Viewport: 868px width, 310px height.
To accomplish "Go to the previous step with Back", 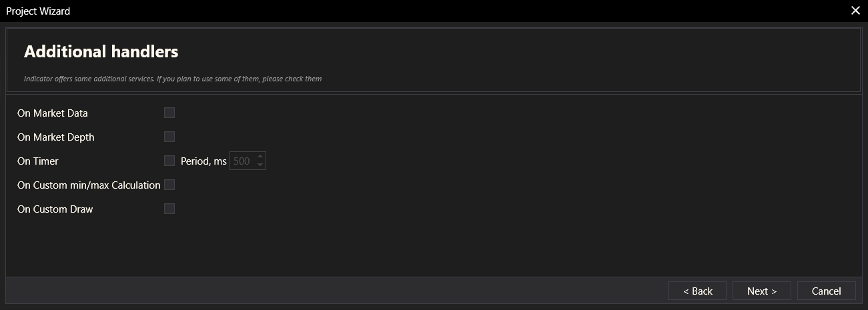I will click(x=697, y=291).
